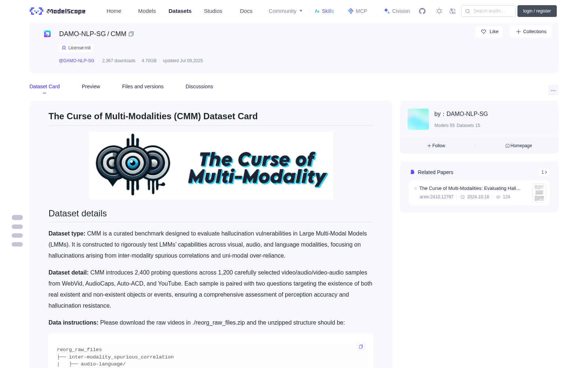Follow the DAMO-NLP-SG organization

tap(436, 146)
